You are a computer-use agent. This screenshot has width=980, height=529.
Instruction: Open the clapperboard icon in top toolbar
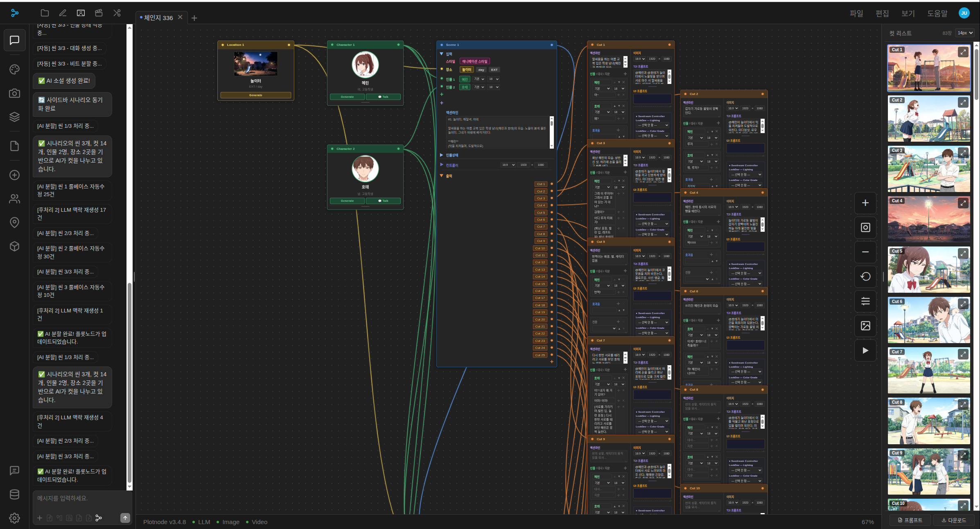pyautogui.click(x=99, y=13)
